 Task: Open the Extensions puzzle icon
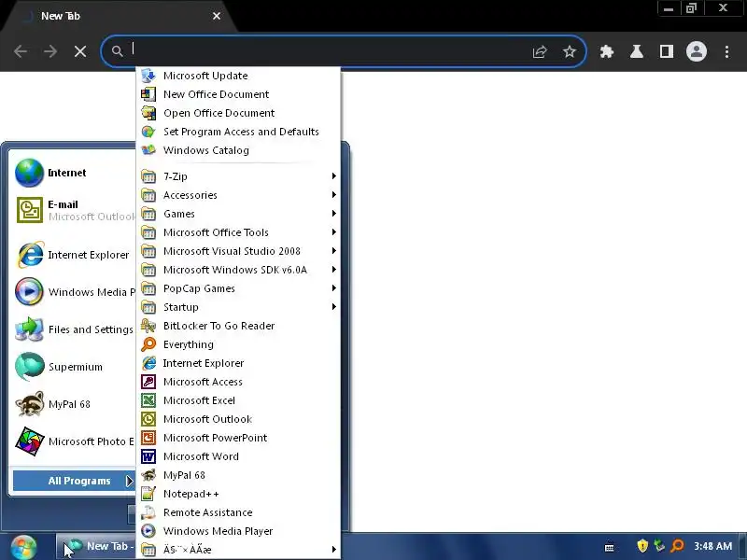tap(606, 51)
